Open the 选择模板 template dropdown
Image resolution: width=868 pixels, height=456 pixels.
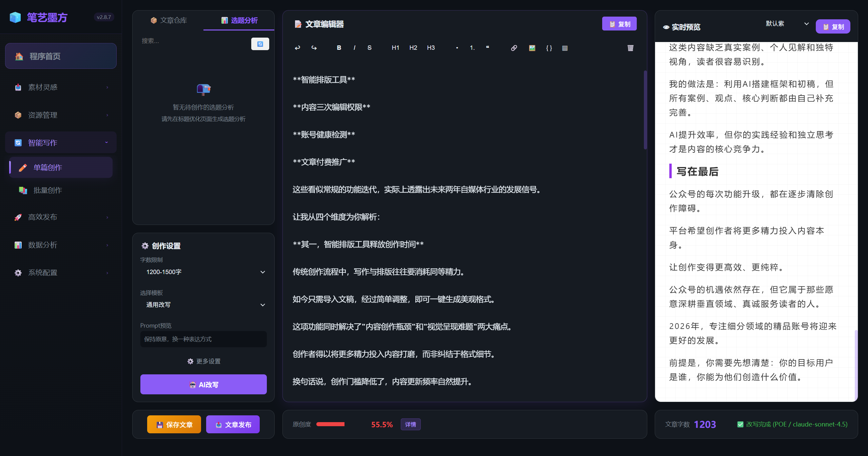click(203, 305)
